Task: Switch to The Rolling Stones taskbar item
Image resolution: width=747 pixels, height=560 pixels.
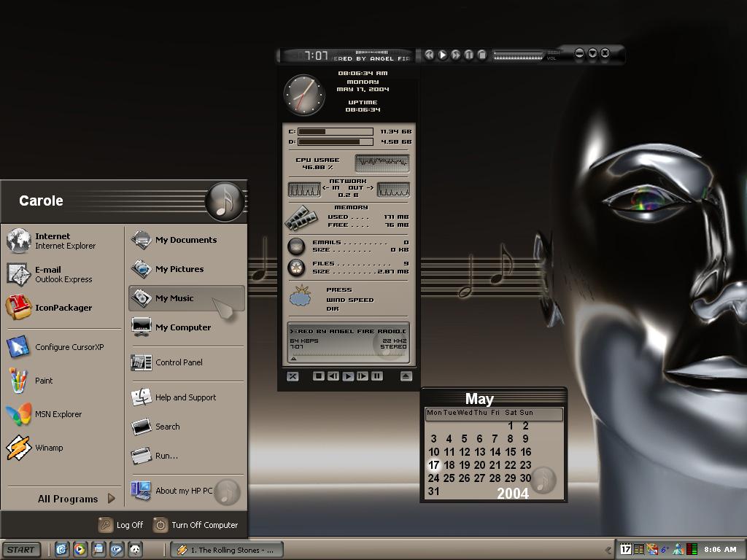Action: (227, 550)
